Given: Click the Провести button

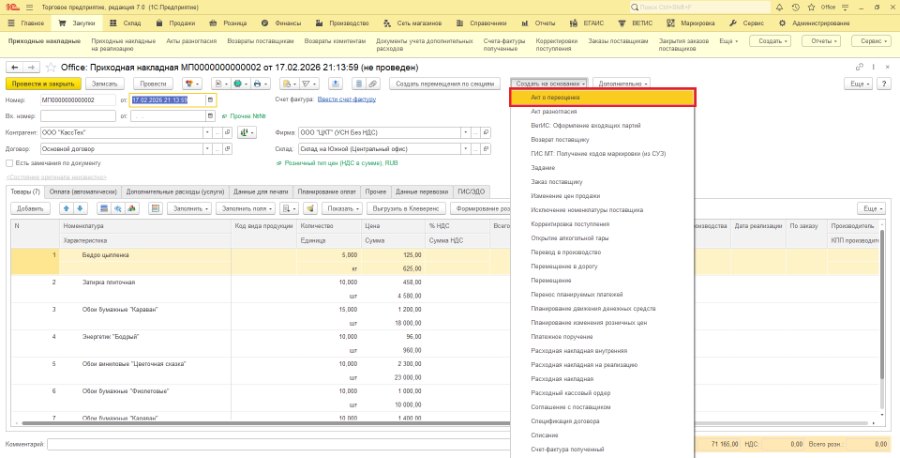Looking at the screenshot, I should pyautogui.click(x=153, y=84).
